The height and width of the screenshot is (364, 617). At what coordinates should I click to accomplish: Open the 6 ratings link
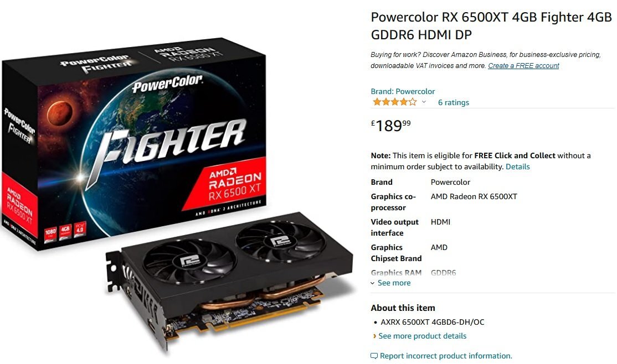tap(453, 102)
